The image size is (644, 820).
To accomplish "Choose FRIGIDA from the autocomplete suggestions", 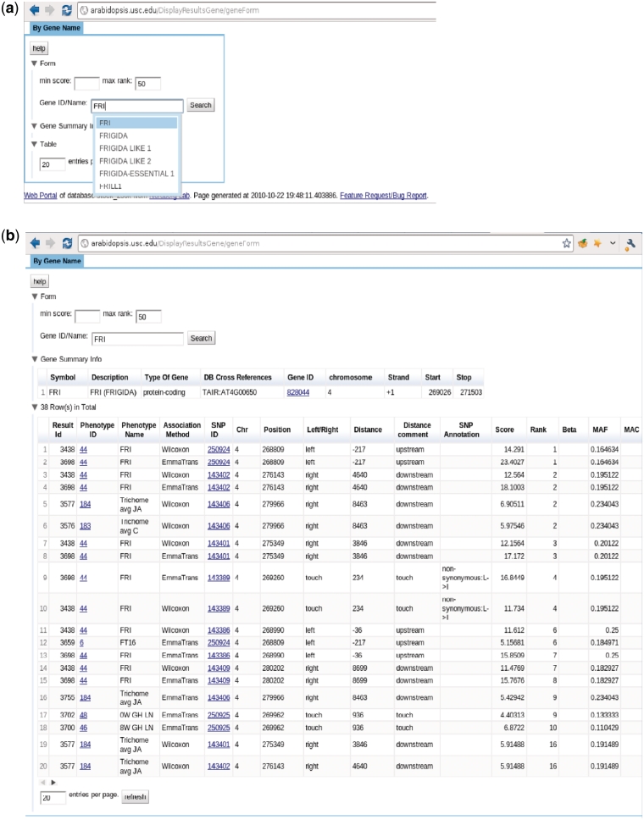I will tap(136, 136).
